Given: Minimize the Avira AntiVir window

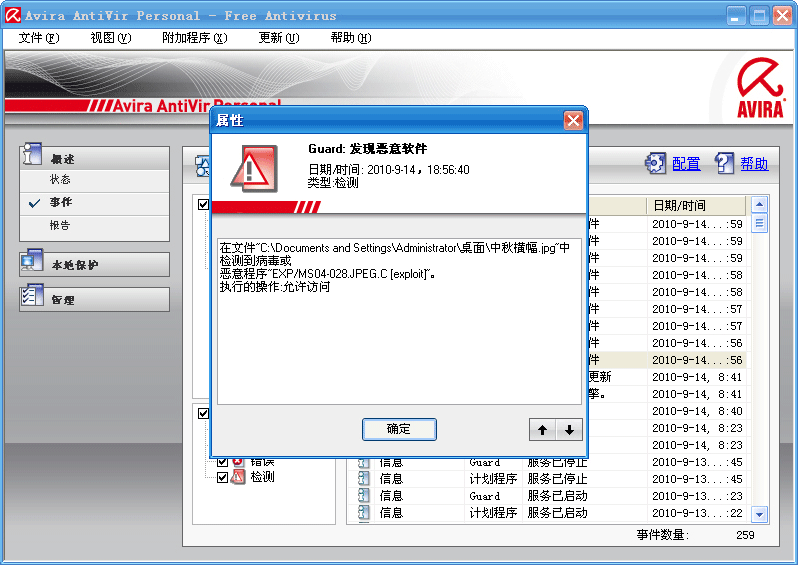Looking at the screenshot, I should [x=735, y=16].
